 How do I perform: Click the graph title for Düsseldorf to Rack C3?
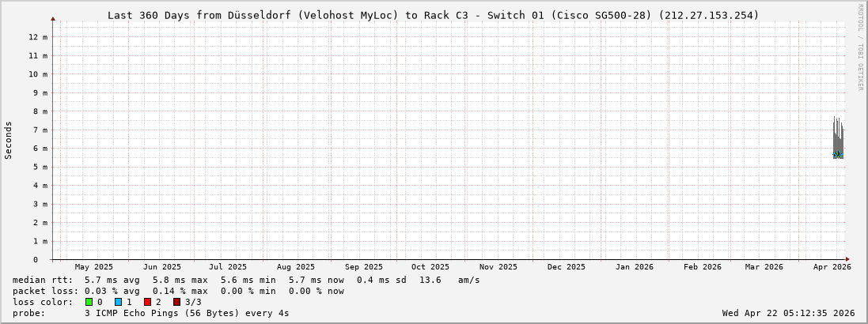pyautogui.click(x=433, y=15)
